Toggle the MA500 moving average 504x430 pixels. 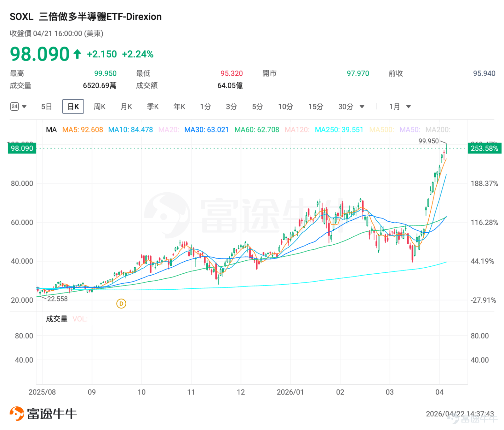click(381, 130)
